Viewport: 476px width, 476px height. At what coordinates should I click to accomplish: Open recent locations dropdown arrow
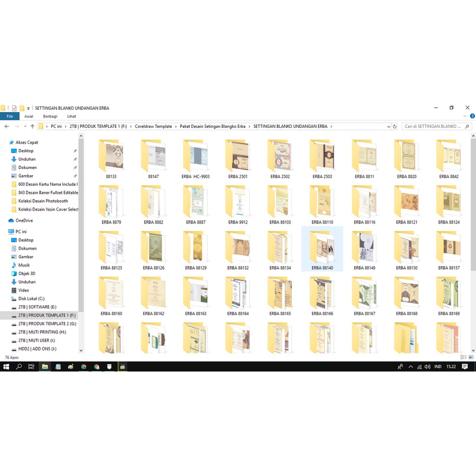click(25, 126)
